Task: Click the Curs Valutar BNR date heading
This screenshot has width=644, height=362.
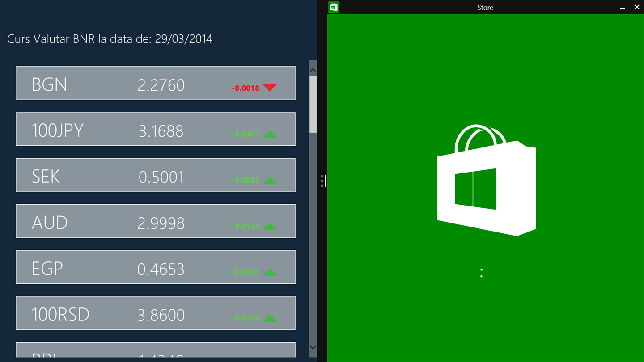Action: (110, 39)
